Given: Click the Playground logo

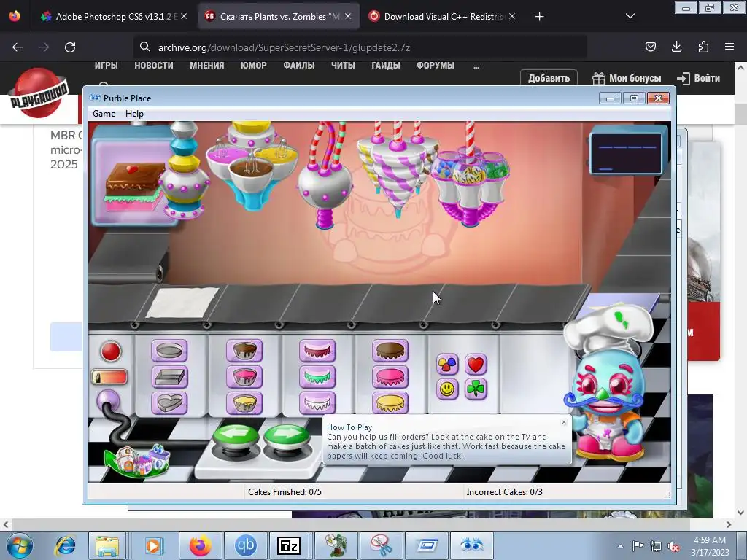Looking at the screenshot, I should point(39,93).
